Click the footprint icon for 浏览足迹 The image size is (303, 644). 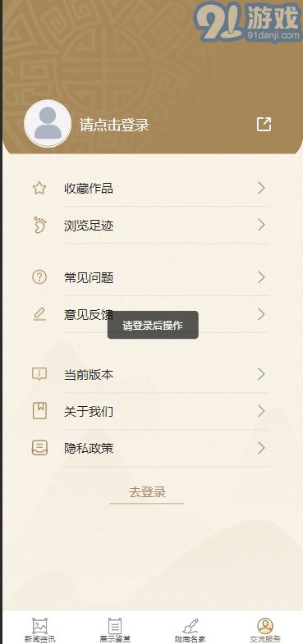point(39,225)
